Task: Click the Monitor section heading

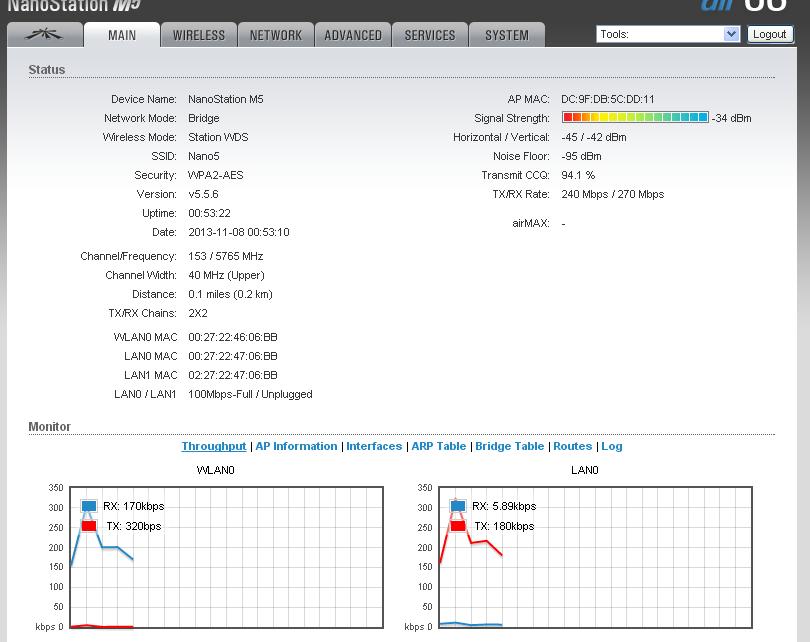Action: [50, 427]
